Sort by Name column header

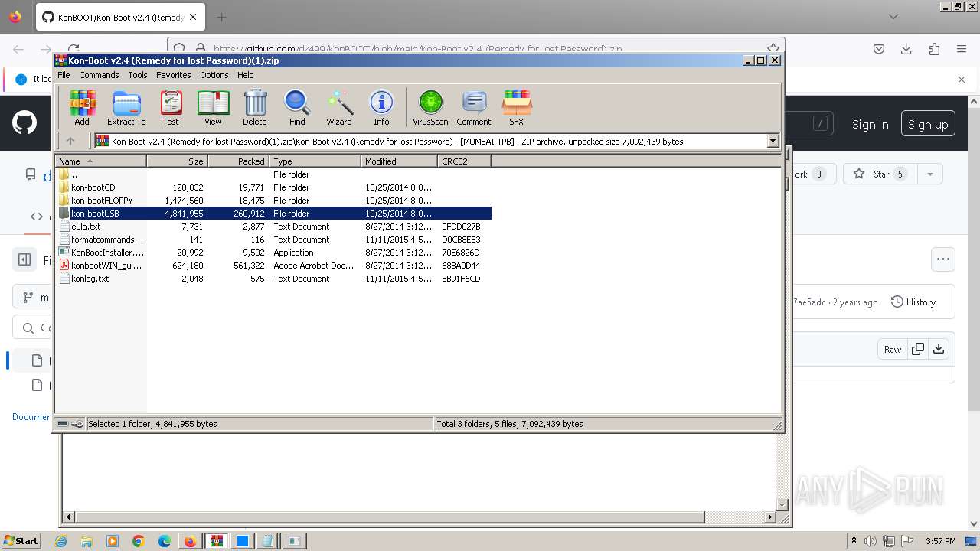[100, 161]
